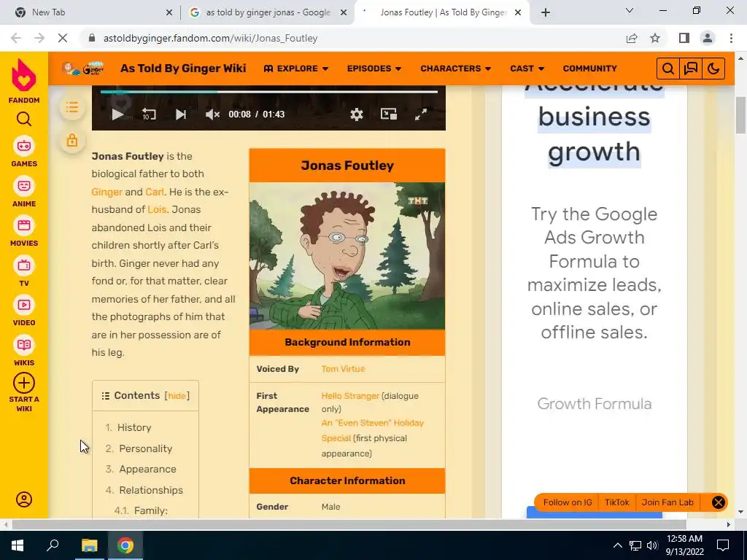747x560 pixels.
Task: Open the Hello Stranger episode link
Action: click(350, 396)
